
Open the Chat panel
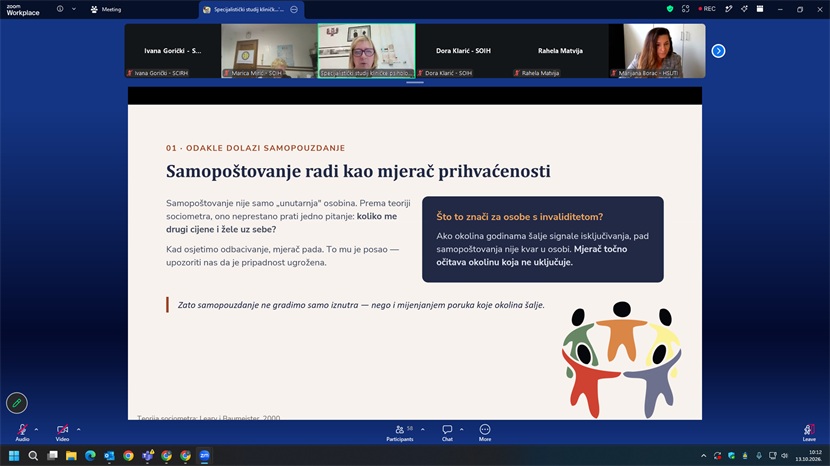pos(447,432)
